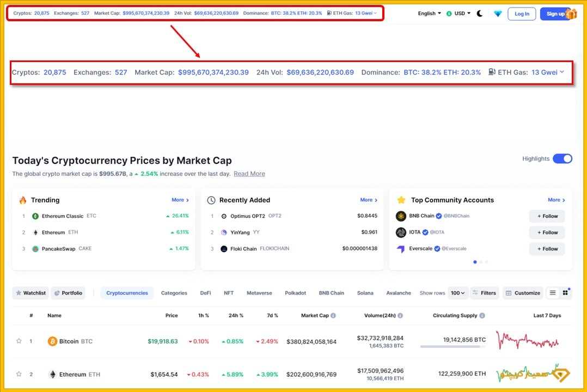Click Bitcoin circulating supply progress bar

tap(453, 347)
